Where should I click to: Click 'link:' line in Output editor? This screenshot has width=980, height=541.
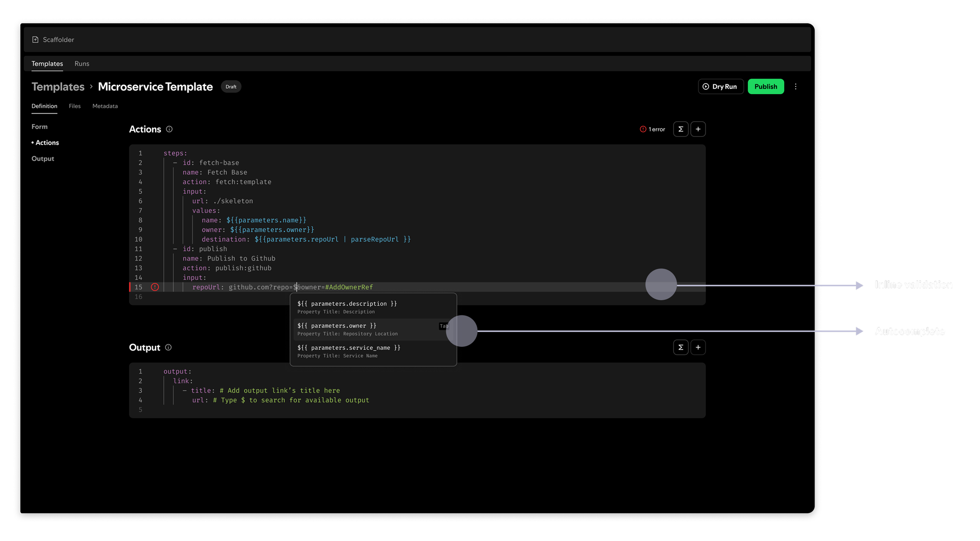[183, 381]
